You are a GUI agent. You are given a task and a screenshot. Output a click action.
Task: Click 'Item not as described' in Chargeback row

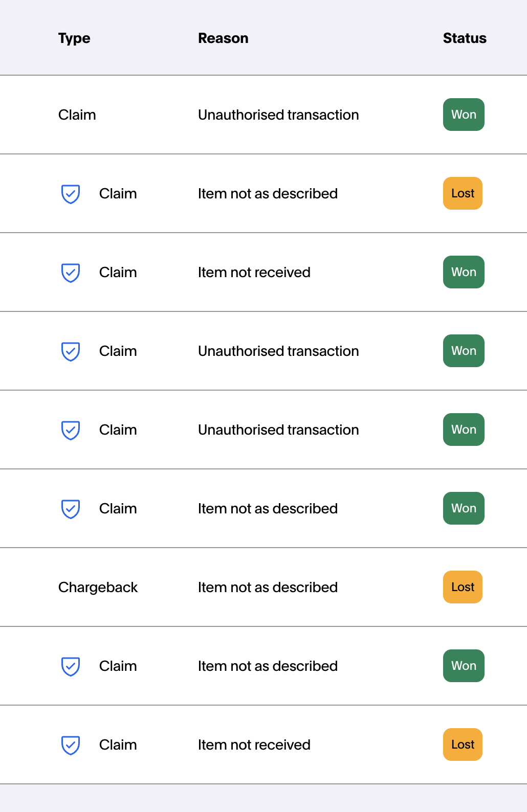point(268,588)
